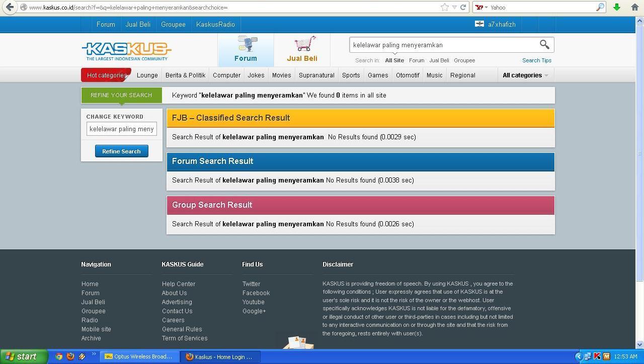Open Groupee in the top blue bar
Screen dimensions: 644x364
point(173,24)
